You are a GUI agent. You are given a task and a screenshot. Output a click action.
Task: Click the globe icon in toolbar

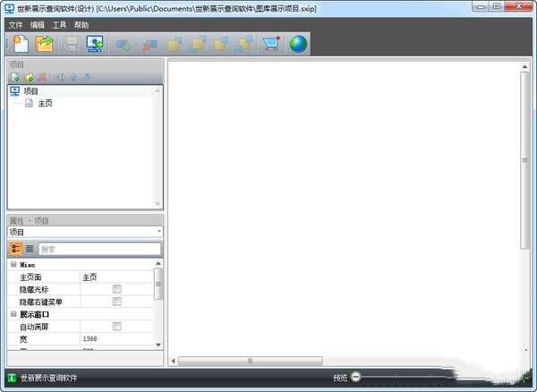(x=298, y=43)
